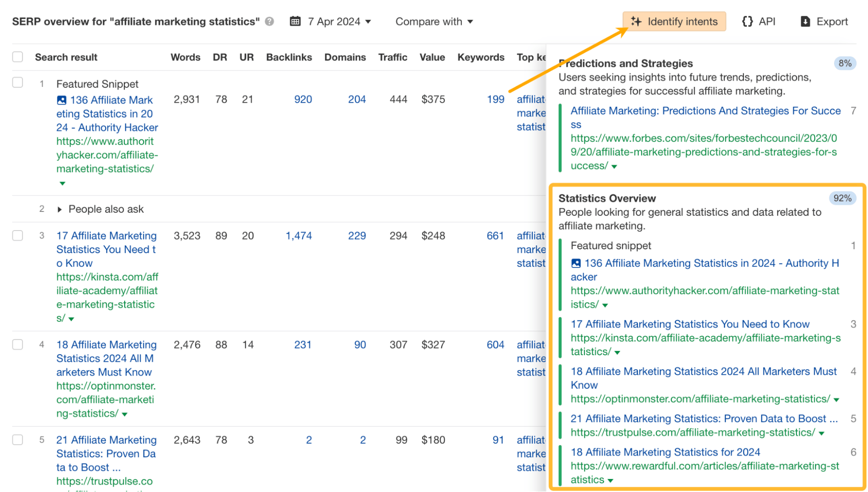Viewport: 868px width, 492px height.
Task: Click the 661 keywords value
Action: (495, 236)
